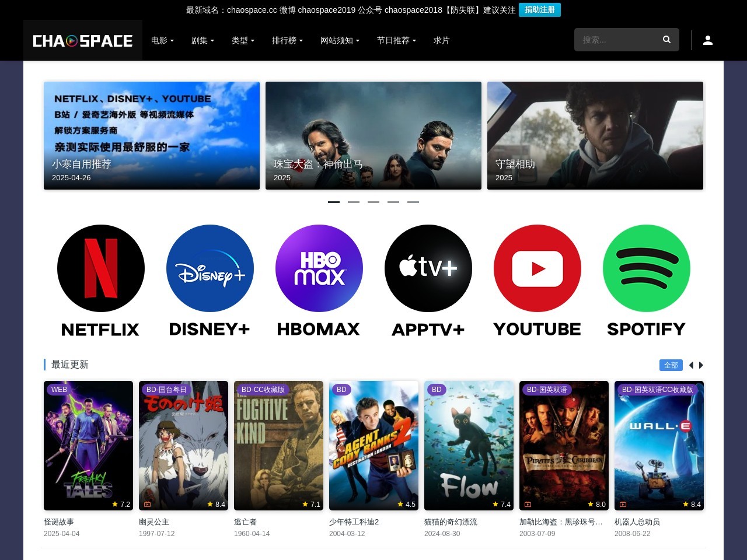Click the 猫猫的奇幻漂流 title link
Image resolution: width=747 pixels, height=560 pixels.
pyautogui.click(x=451, y=522)
